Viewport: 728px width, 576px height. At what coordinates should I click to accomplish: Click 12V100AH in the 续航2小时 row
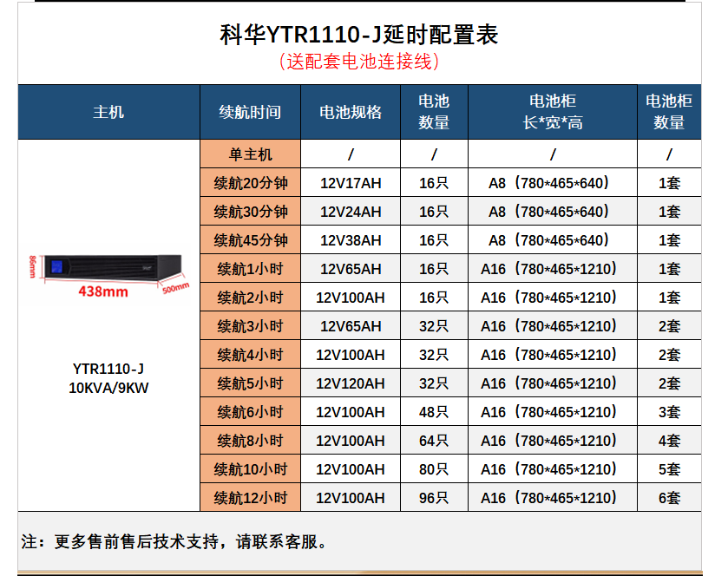pos(351,298)
